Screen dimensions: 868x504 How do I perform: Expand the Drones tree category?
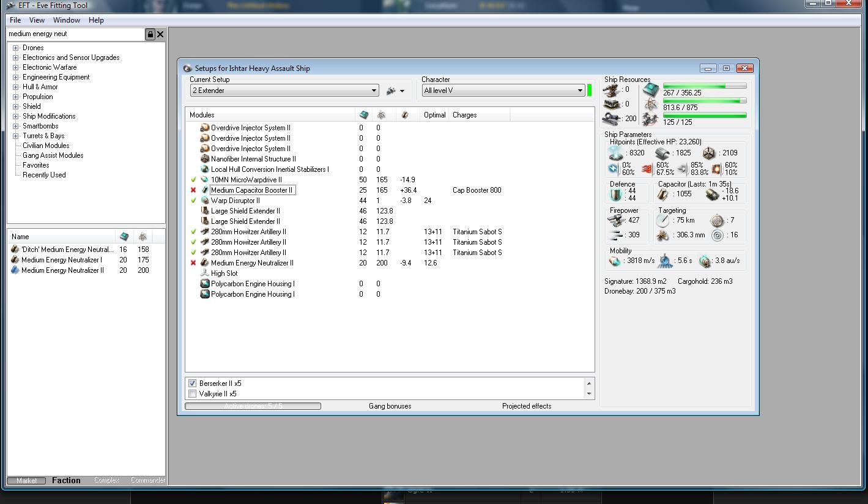click(x=16, y=48)
